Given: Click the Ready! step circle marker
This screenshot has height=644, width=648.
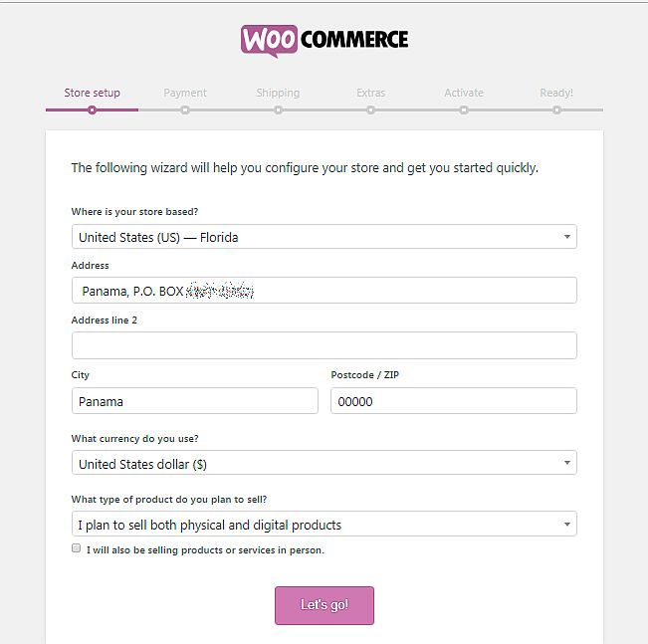Looking at the screenshot, I should pyautogui.click(x=556, y=109).
